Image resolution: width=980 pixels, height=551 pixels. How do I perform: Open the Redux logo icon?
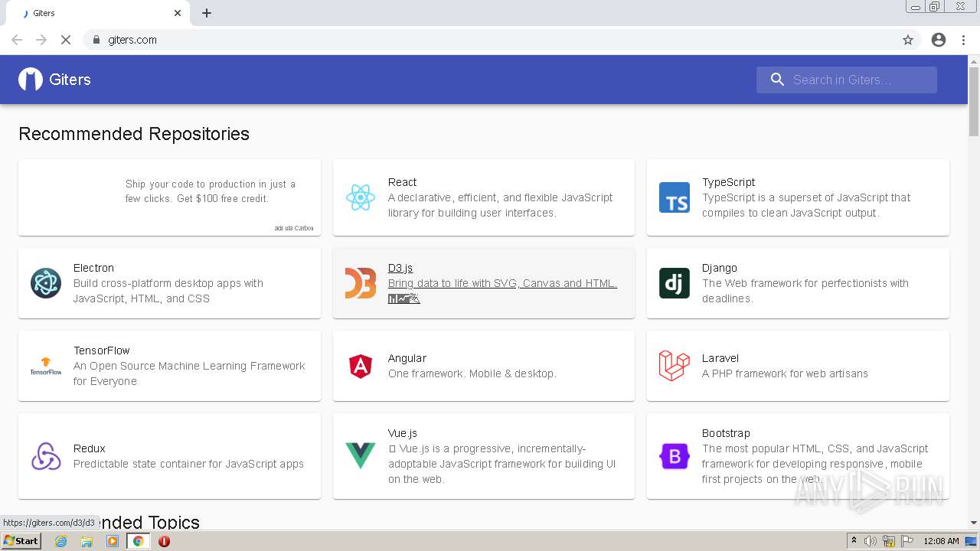(x=46, y=456)
